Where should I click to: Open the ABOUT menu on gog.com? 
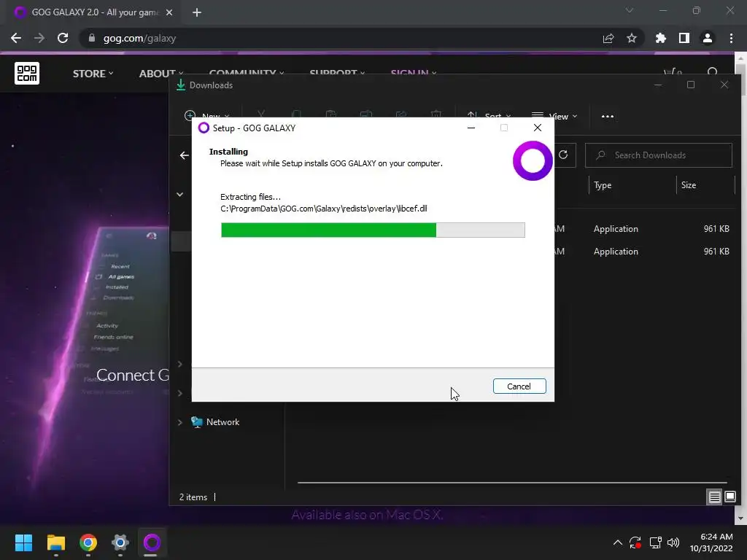[161, 74]
